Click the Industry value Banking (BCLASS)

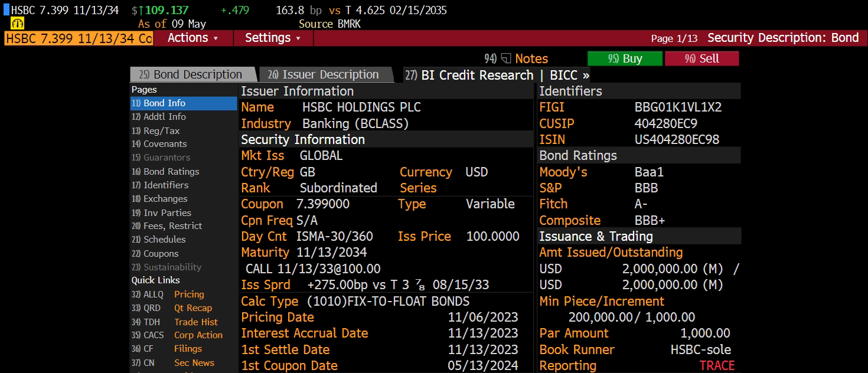[x=355, y=124]
